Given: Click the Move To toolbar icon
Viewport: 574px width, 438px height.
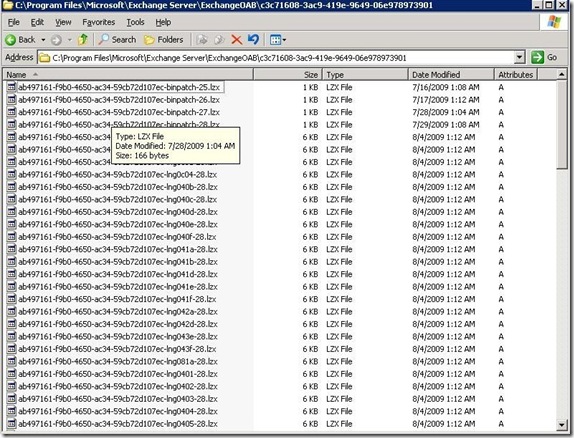Looking at the screenshot, I should (x=202, y=40).
